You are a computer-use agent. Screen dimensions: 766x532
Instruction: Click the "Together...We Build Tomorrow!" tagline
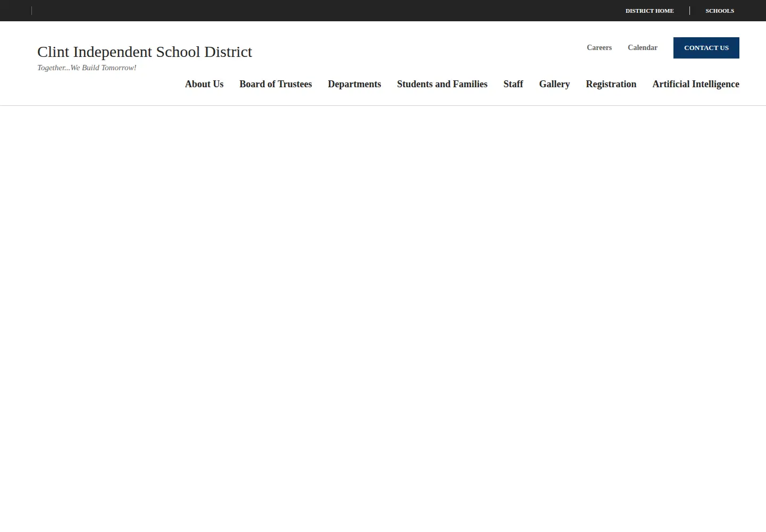(x=87, y=68)
